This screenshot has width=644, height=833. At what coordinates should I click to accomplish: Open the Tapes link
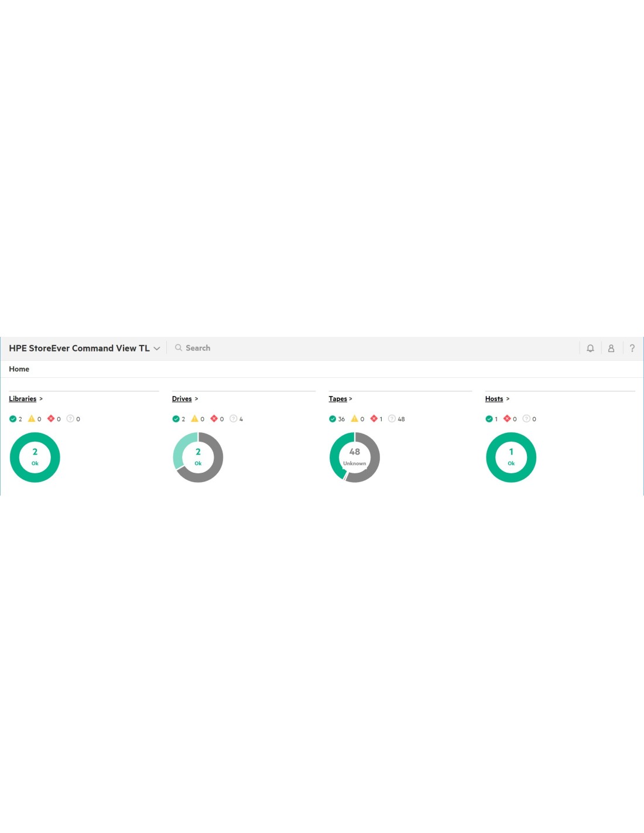click(x=338, y=399)
